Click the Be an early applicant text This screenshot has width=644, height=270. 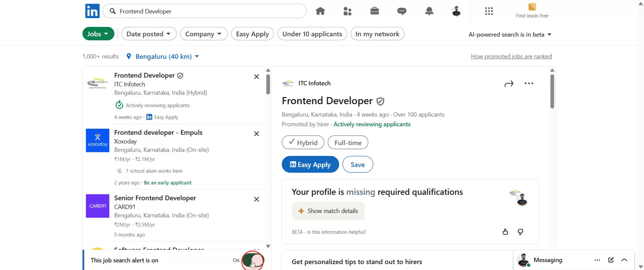coord(167,183)
